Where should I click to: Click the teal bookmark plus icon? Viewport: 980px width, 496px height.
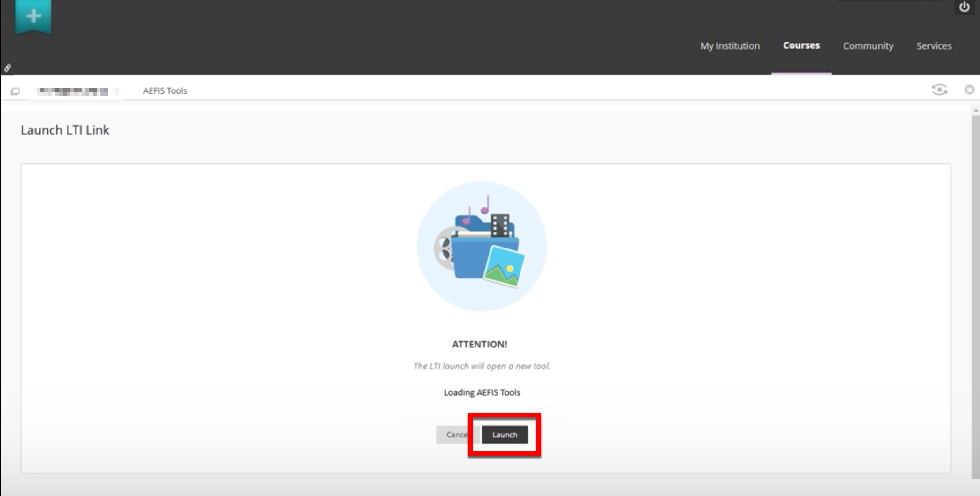coord(33,17)
